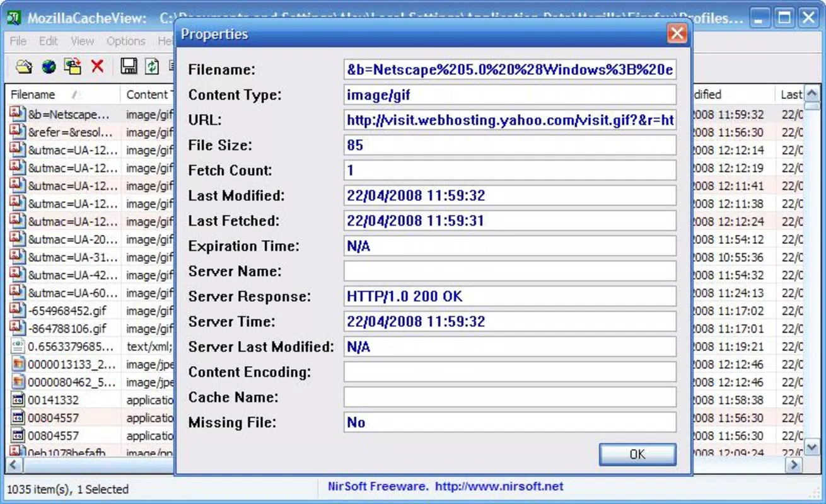Click the file icon beside -864788106.gif
This screenshot has height=504, width=826.
click(x=17, y=328)
